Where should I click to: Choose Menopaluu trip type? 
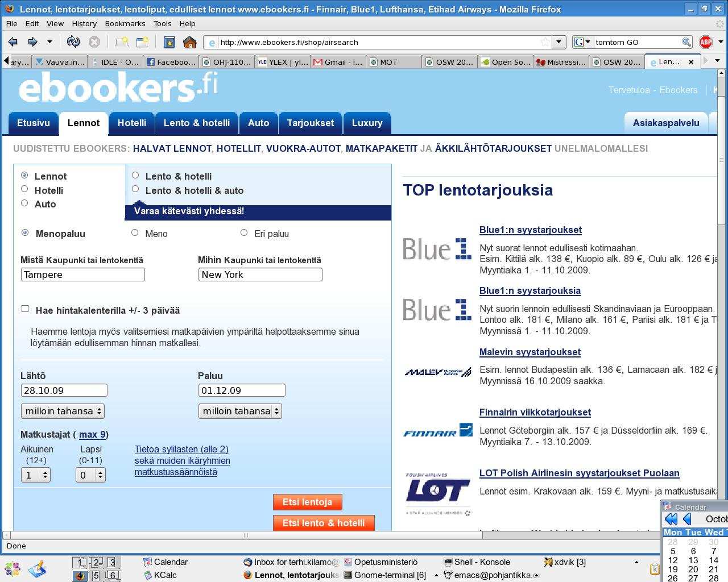25,232
